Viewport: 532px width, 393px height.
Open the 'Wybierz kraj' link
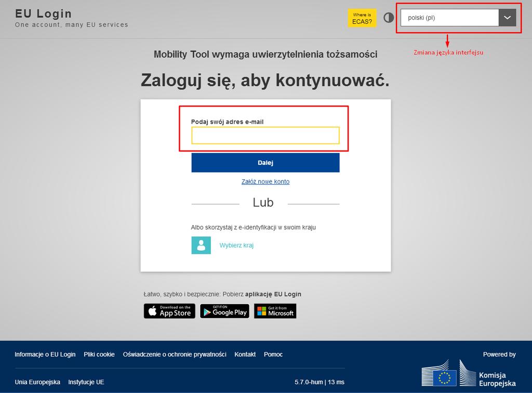[236, 245]
